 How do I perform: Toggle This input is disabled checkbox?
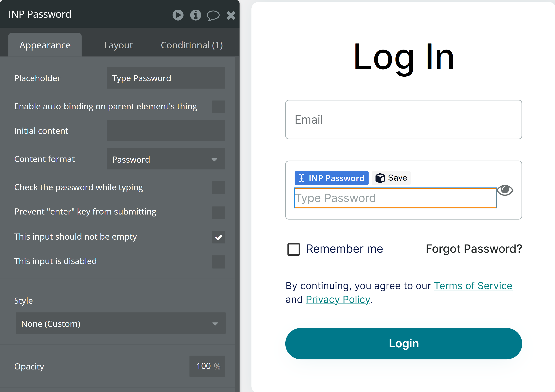pos(219,262)
